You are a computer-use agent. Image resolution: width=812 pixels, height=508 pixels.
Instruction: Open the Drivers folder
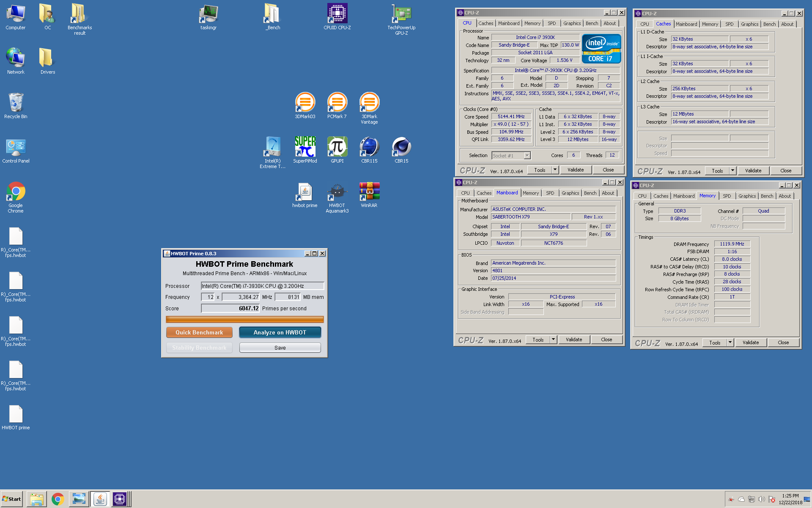point(47,61)
